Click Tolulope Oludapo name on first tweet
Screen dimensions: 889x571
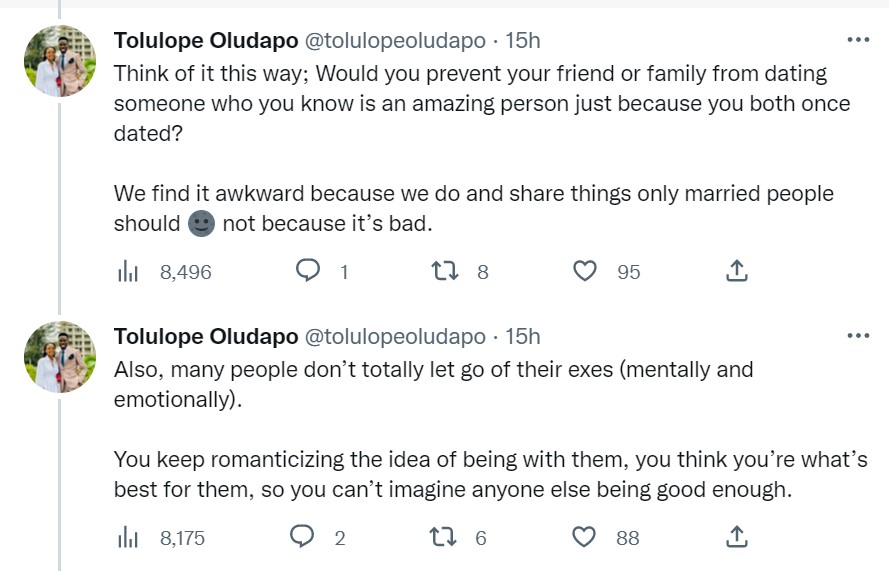(x=206, y=40)
